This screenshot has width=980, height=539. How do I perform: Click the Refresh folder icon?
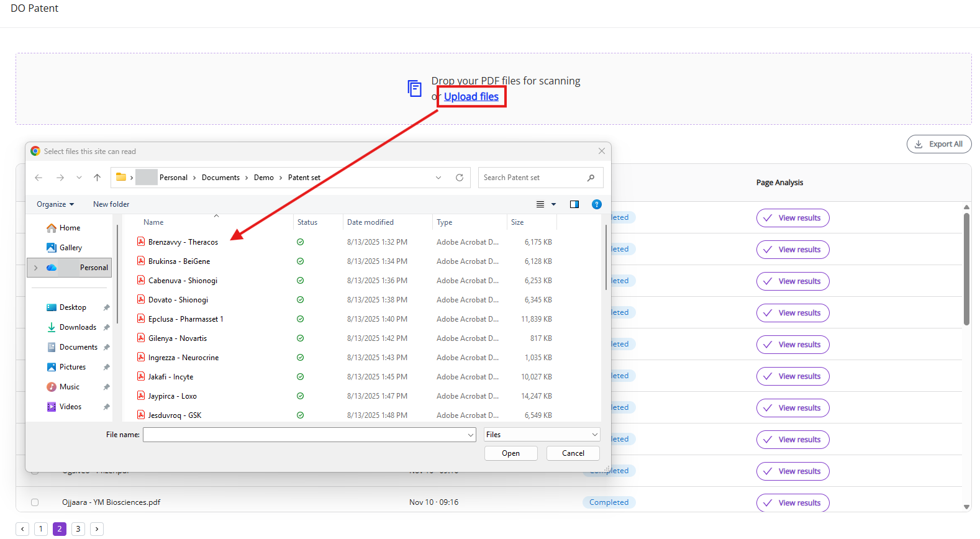click(x=460, y=178)
